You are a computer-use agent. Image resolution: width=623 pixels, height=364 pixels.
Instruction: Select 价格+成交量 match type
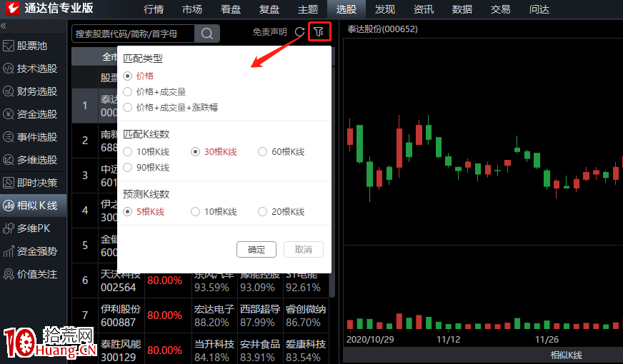point(154,91)
